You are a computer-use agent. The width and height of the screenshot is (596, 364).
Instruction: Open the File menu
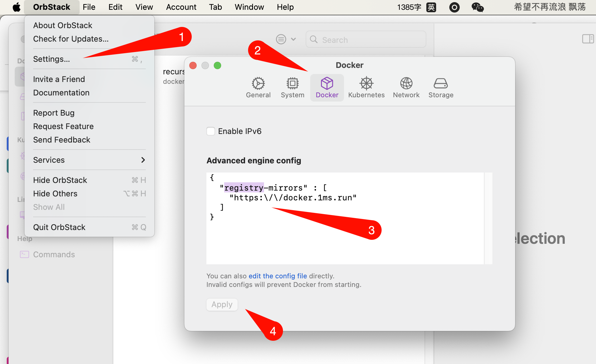pos(89,7)
